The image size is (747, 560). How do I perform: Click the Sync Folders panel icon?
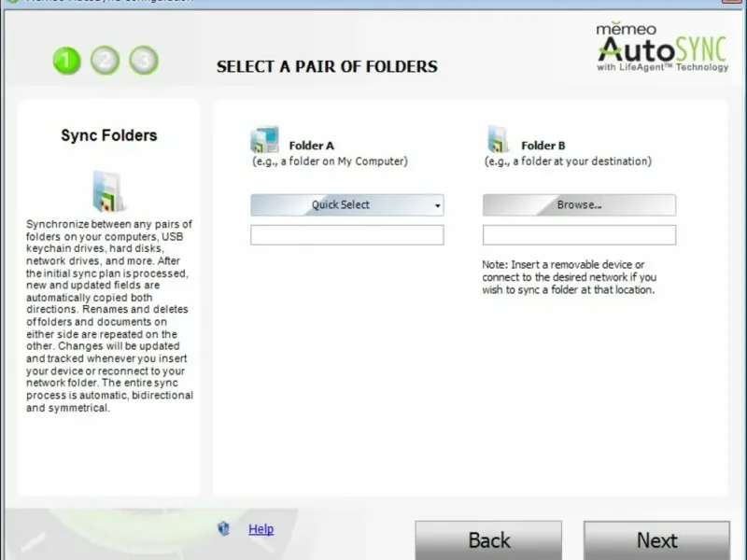[x=108, y=191]
